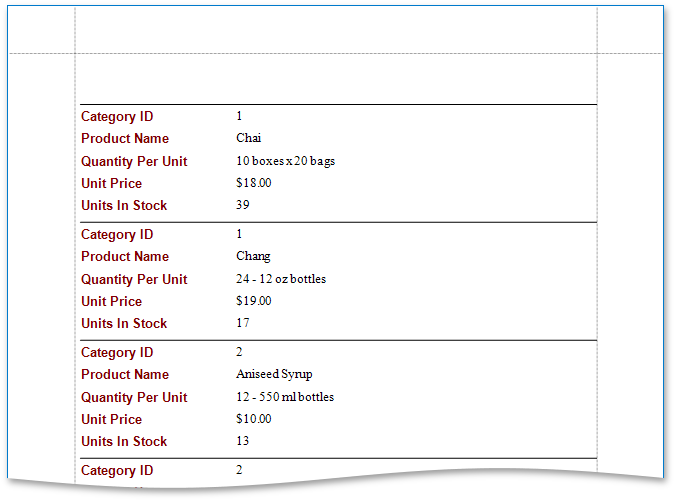Click Quantity Per Unit label for Aniseed Syrup
Viewport: 677px width, 503px height.
pyautogui.click(x=134, y=397)
